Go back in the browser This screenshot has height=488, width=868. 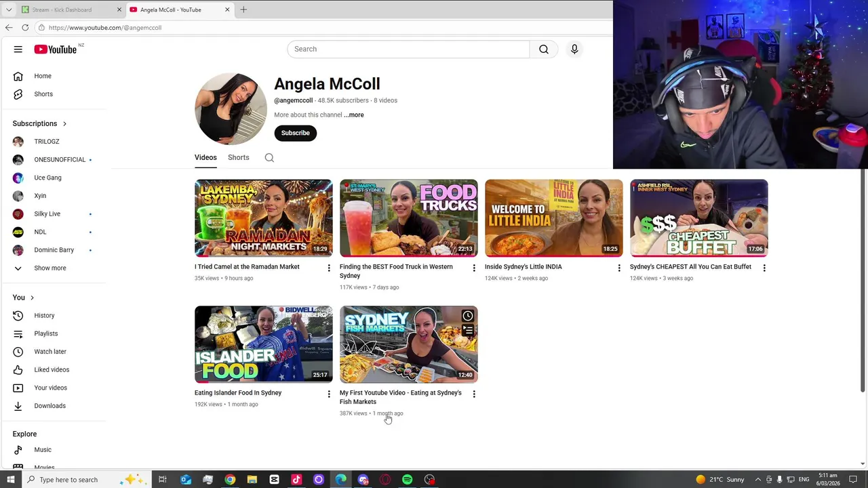coord(9,28)
